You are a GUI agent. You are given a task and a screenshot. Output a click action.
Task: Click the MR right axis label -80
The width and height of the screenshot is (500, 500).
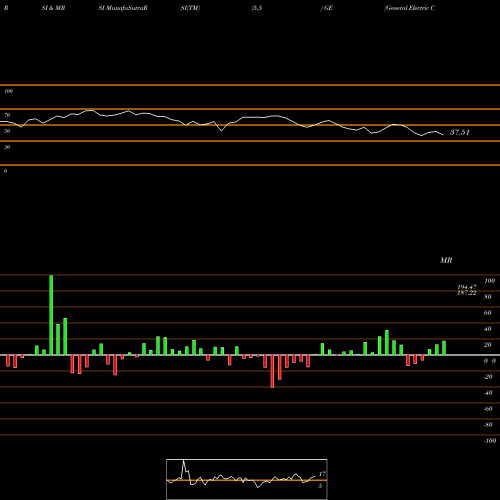pyautogui.click(x=488, y=425)
